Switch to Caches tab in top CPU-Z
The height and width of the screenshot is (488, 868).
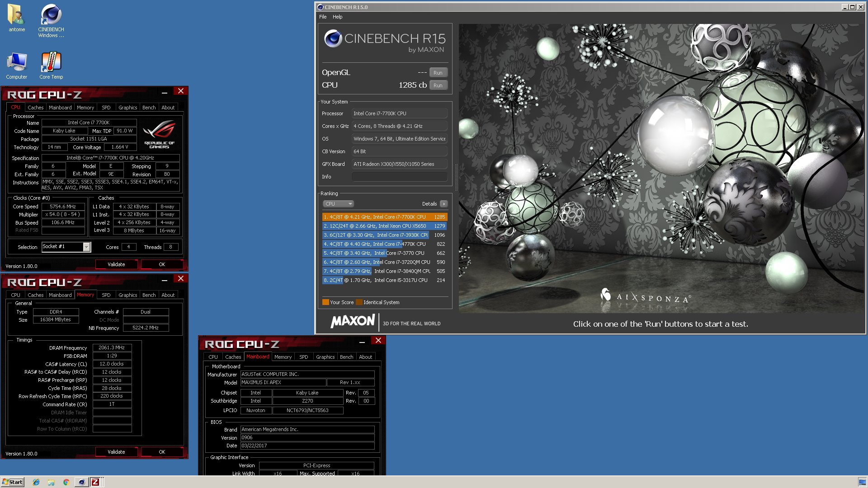pyautogui.click(x=36, y=108)
